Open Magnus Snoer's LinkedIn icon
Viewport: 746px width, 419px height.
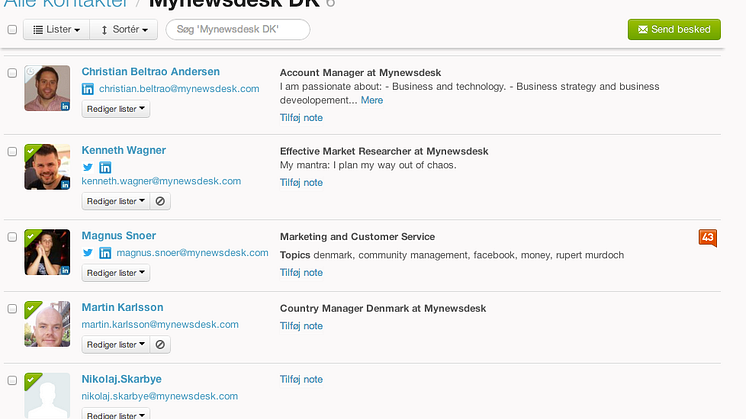coord(105,253)
